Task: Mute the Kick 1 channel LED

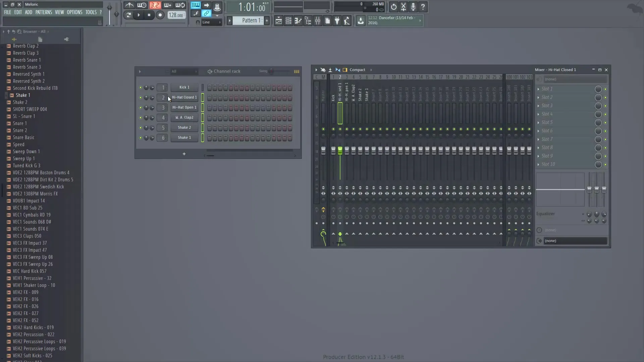Action: point(141,87)
